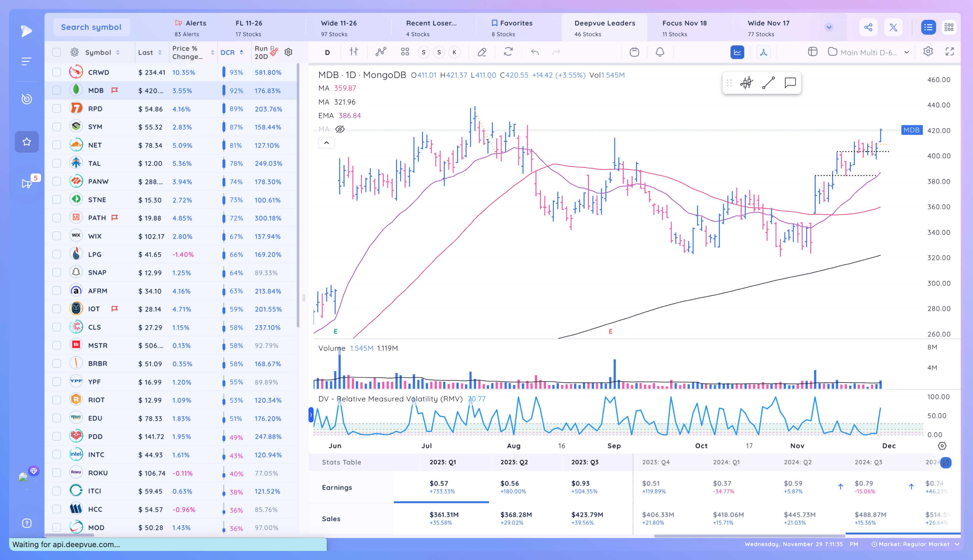
Task: Click the refresh arrows icon
Action: point(508,52)
